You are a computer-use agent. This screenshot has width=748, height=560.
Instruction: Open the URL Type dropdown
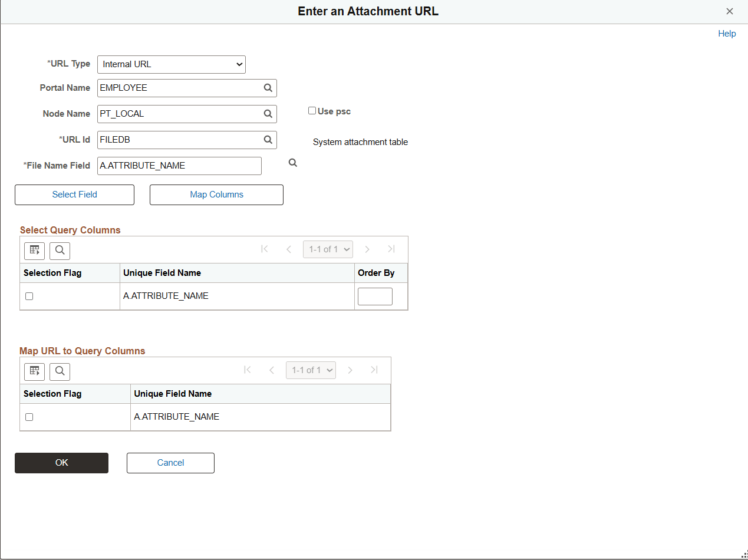point(171,64)
